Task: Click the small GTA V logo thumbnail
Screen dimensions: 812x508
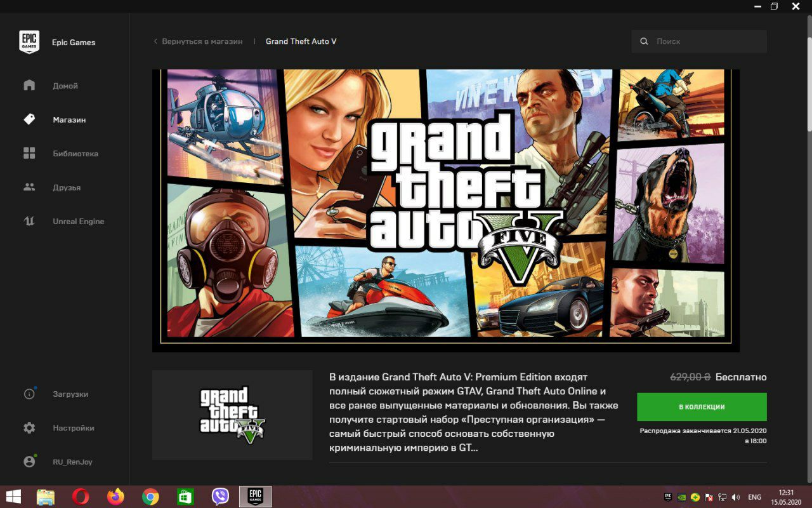Action: 232,415
